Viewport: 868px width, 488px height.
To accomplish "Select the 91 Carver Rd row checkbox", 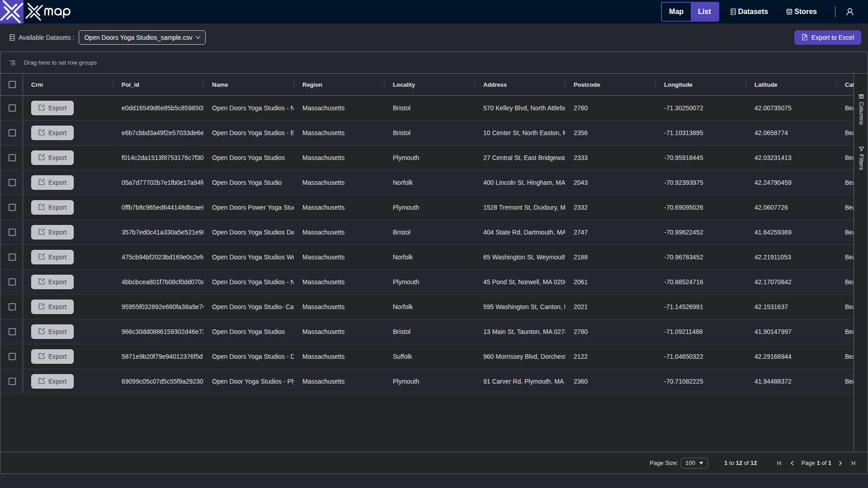I will pos(12,381).
